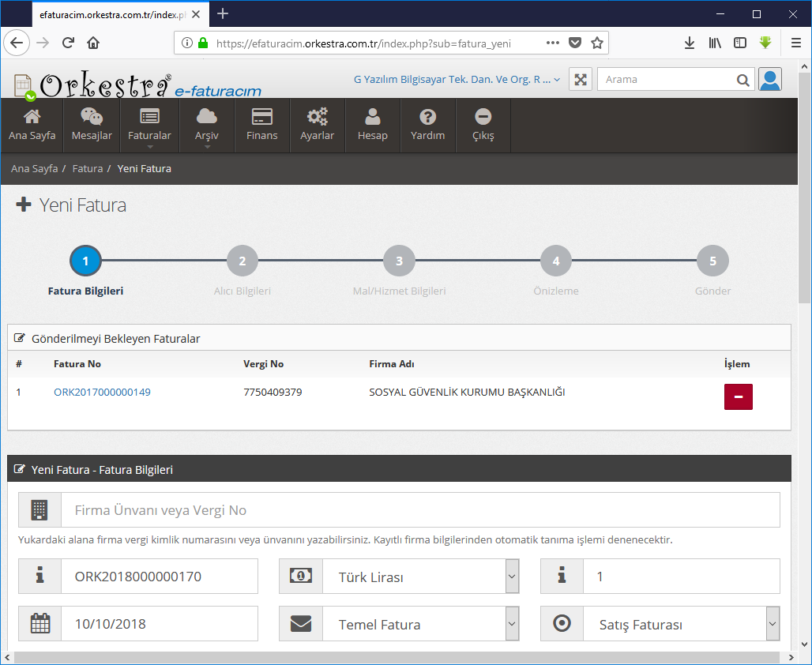This screenshot has width=812, height=665.
Task: Click the Firma Ünvanı veya Vergi No field
Action: (x=419, y=510)
